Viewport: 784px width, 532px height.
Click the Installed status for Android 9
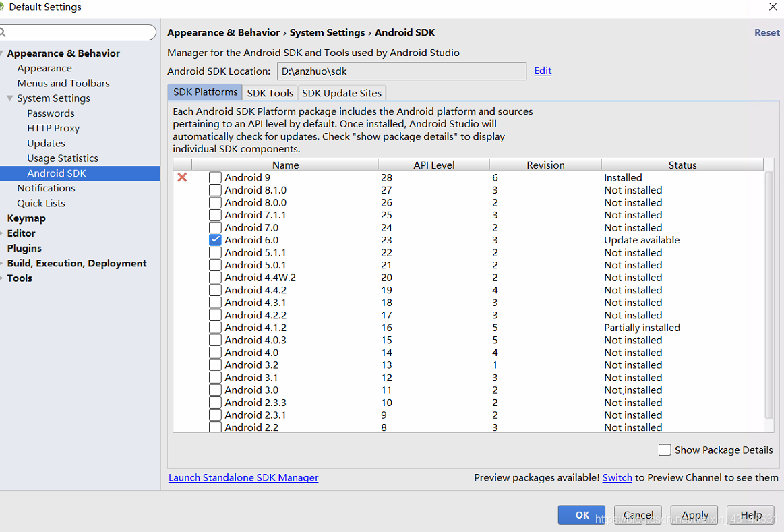tap(623, 177)
